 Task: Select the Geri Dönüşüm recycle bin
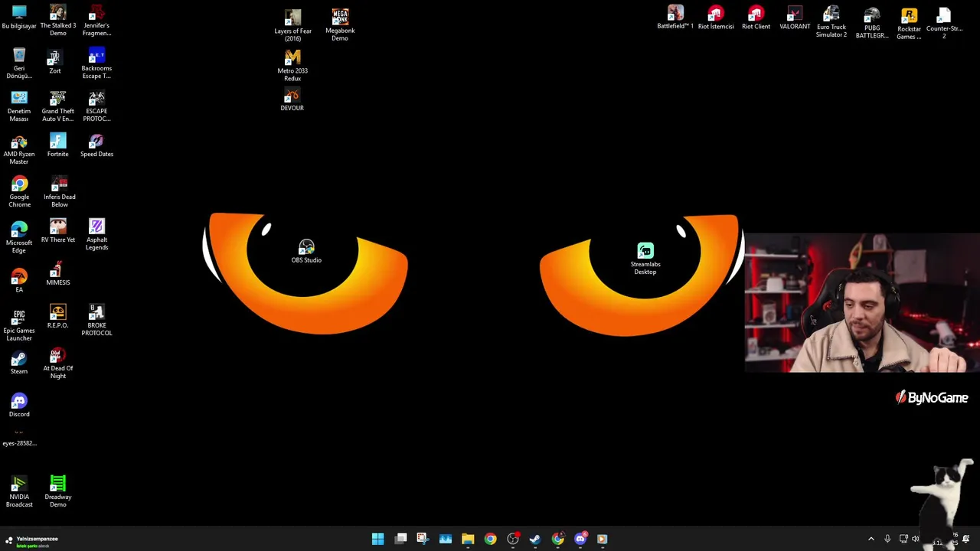point(19,64)
